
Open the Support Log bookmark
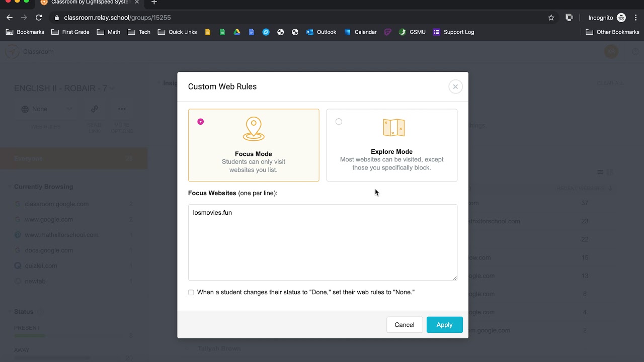453,32
